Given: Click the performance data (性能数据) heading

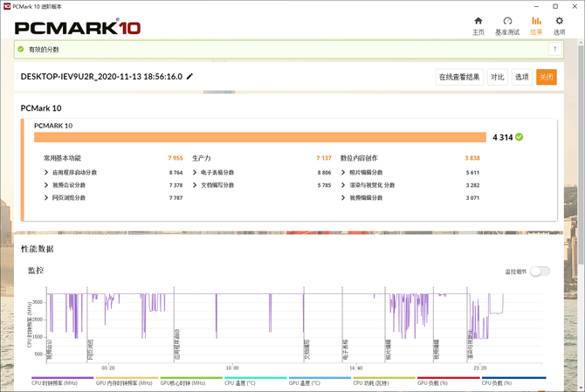Looking at the screenshot, I should (37, 249).
